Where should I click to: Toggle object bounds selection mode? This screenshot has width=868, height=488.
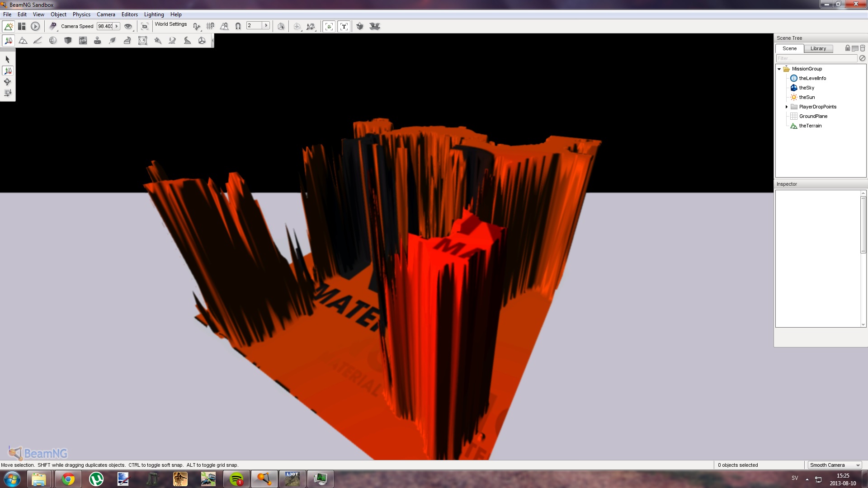281,26
